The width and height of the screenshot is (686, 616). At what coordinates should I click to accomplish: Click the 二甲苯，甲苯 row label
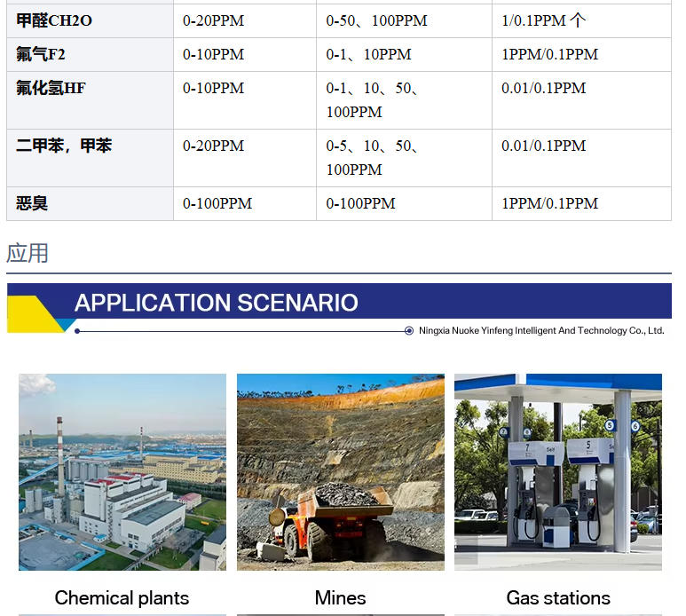tap(64, 146)
